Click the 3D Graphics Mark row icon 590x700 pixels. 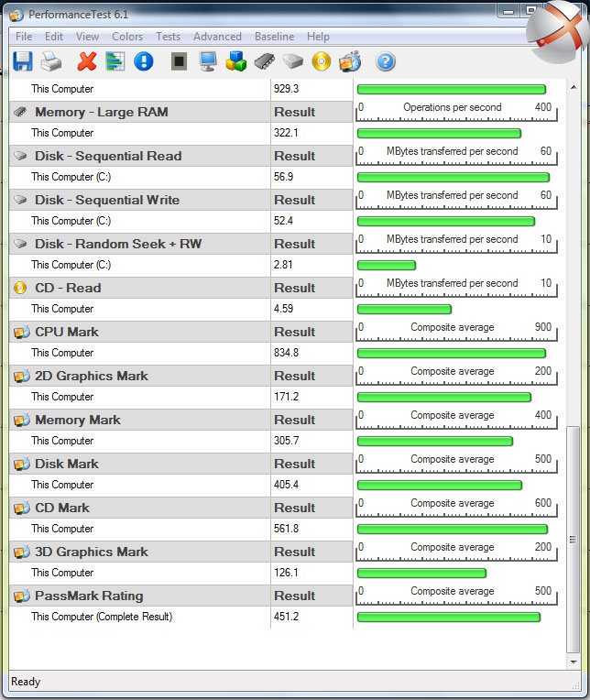(x=21, y=552)
